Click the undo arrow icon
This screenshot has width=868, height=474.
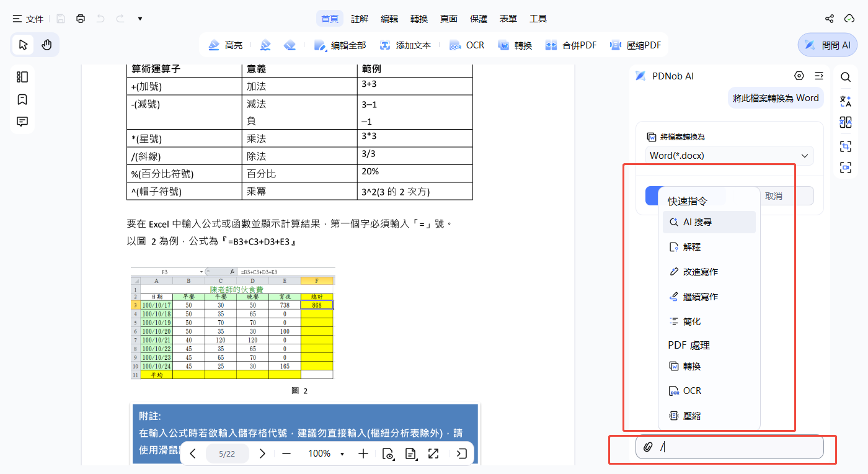tap(100, 19)
